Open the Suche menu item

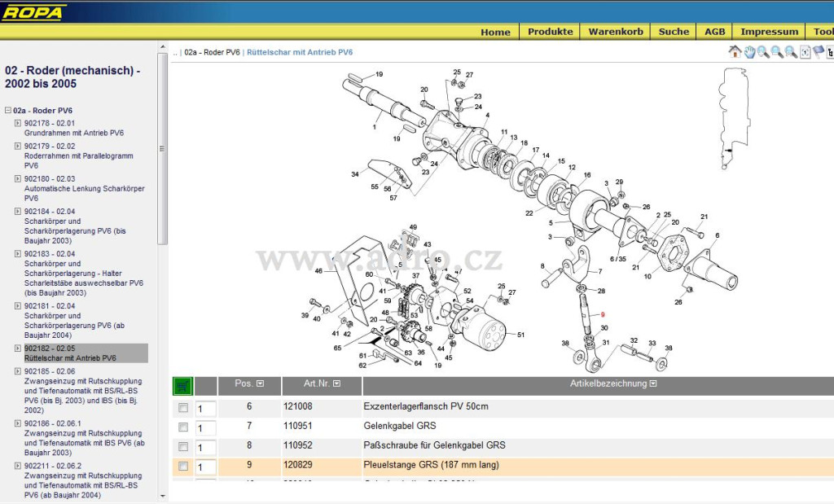click(x=674, y=32)
